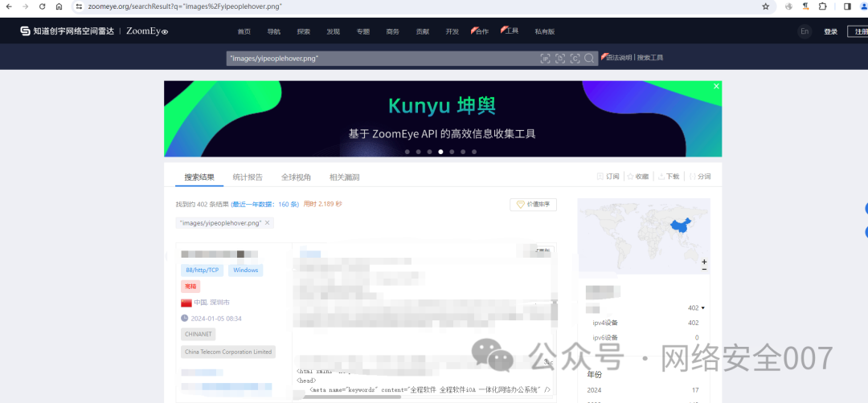The height and width of the screenshot is (403, 868).
Task: Switch language with the En toggle
Action: [805, 31]
